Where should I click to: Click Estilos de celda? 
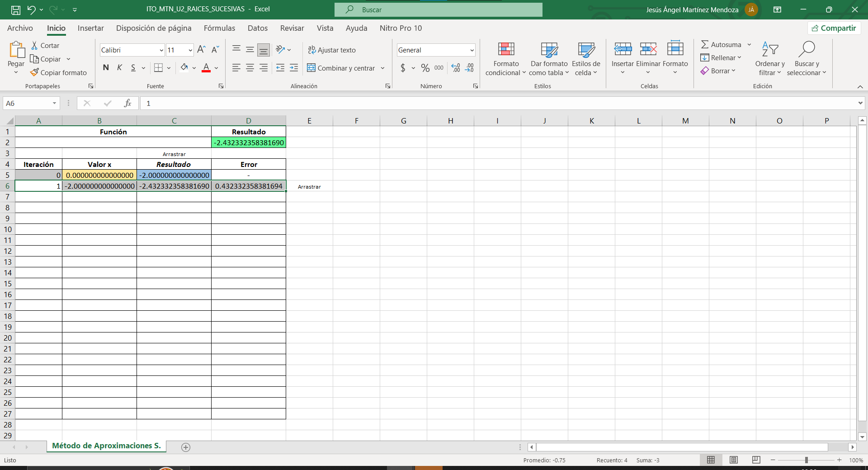click(586, 59)
